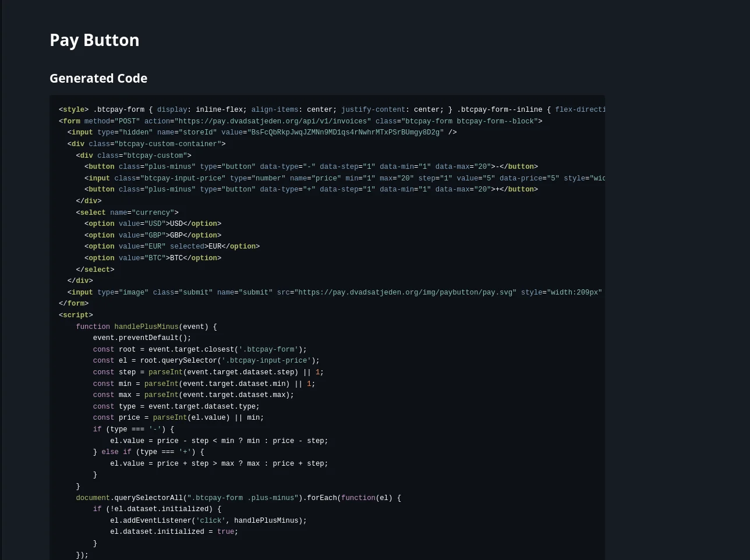
Task: Click the handlePlusMinus function declaration
Action: click(146, 327)
